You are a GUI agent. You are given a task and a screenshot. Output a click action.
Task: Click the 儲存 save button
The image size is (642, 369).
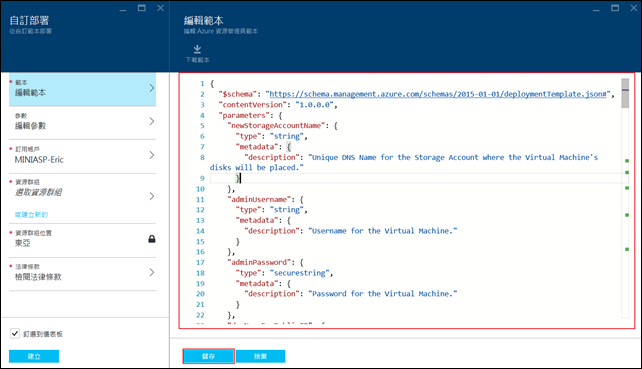pos(208,356)
